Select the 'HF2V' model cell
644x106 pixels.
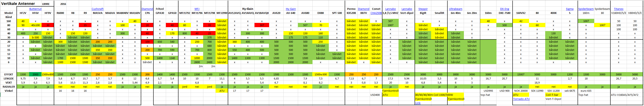click(x=23, y=13)
